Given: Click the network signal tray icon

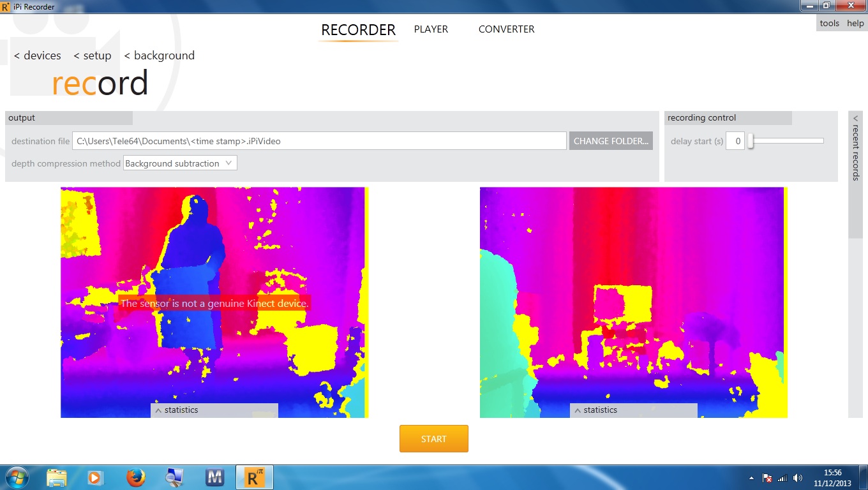Looking at the screenshot, I should [782, 478].
